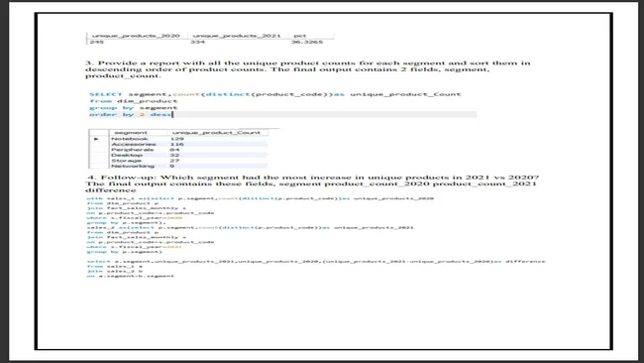Image resolution: width=644 pixels, height=363 pixels.
Task: Click the pct value 36.3265
Action: point(307,42)
